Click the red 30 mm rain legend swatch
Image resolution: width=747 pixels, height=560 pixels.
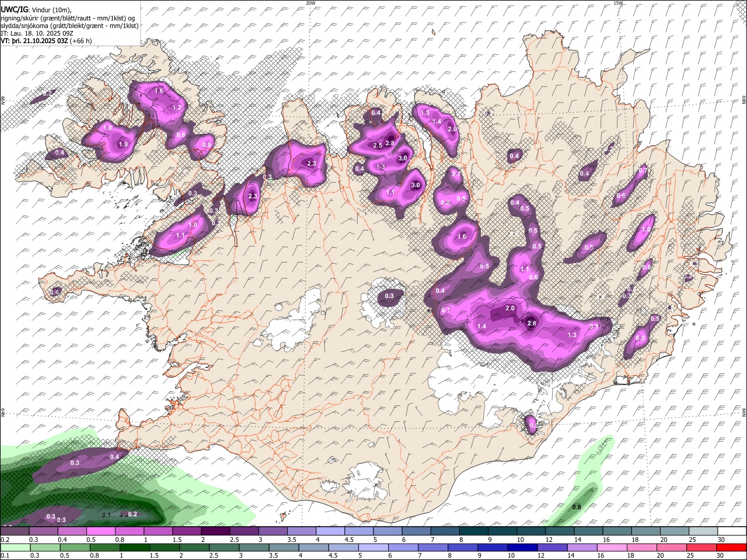point(731,547)
